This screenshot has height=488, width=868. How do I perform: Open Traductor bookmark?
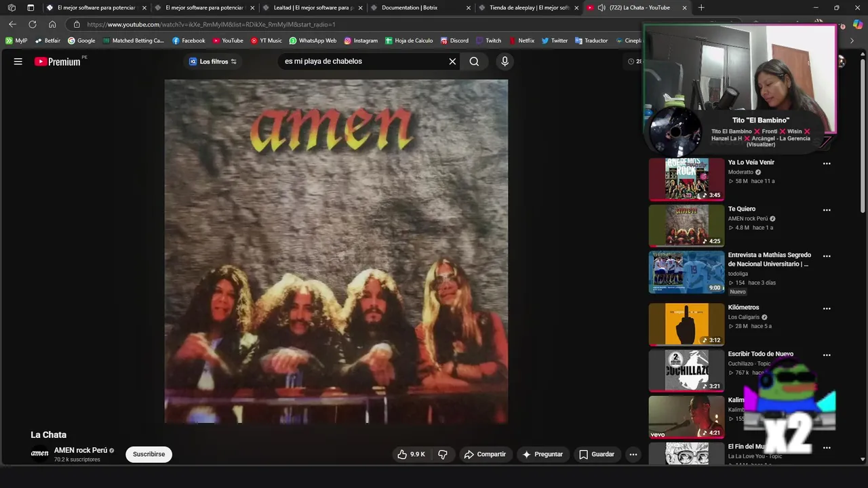(591, 41)
